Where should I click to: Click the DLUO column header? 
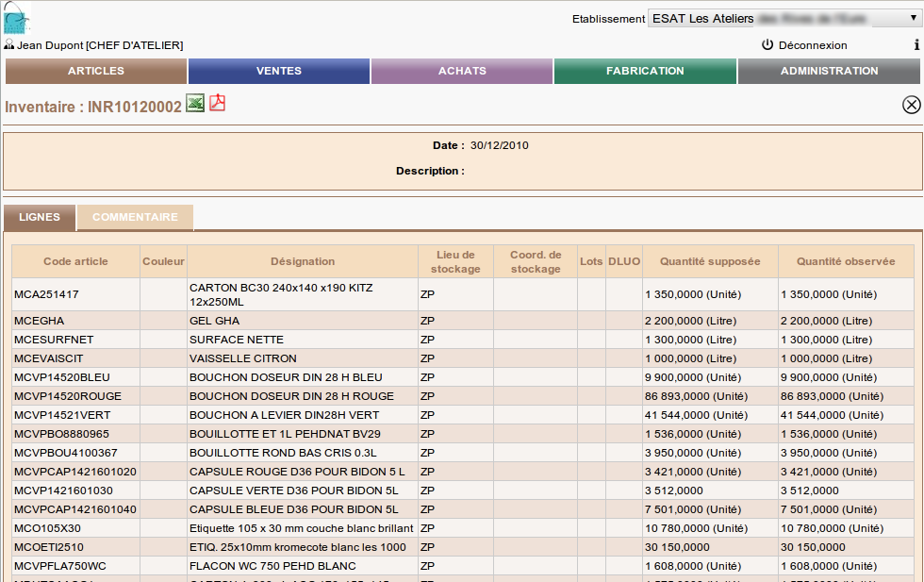[624, 261]
